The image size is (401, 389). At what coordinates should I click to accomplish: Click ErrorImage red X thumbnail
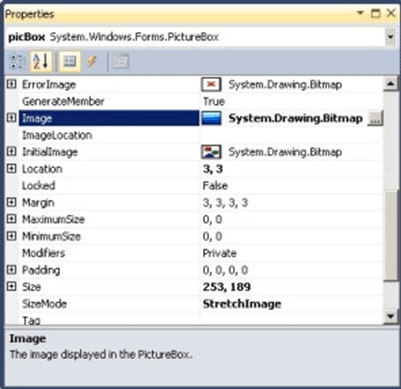[x=211, y=85]
